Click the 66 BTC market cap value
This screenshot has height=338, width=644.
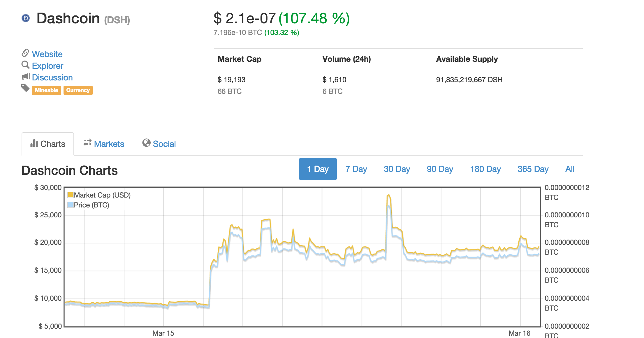coord(230,91)
